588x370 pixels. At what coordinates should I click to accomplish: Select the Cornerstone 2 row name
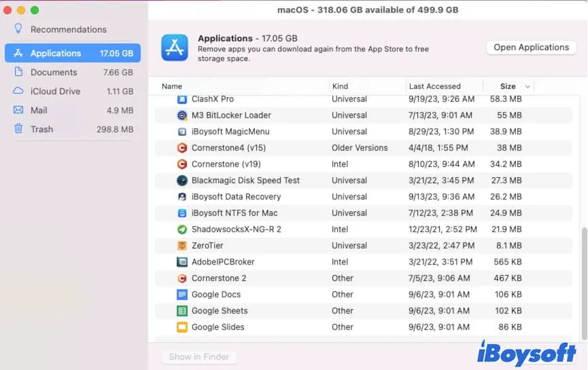219,278
